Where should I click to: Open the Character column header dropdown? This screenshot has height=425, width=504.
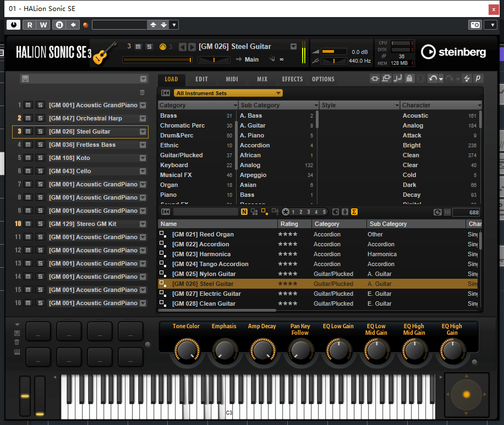coord(479,106)
